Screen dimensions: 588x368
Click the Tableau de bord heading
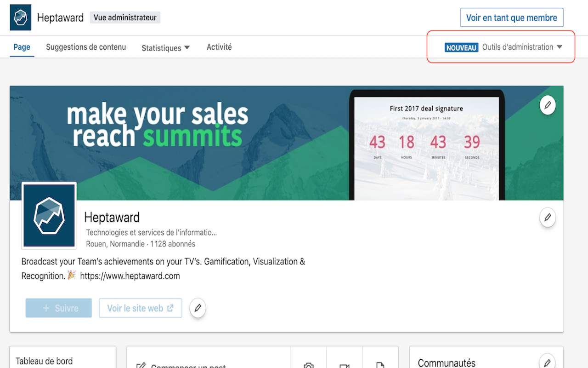pyautogui.click(x=44, y=361)
